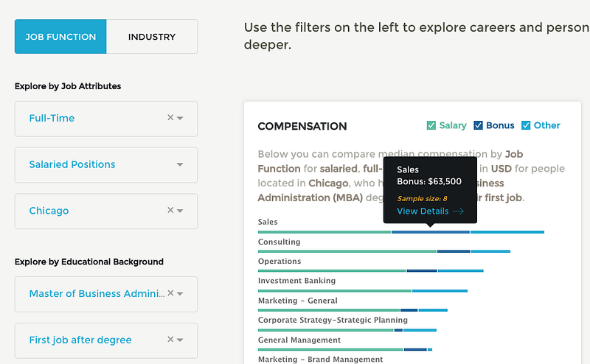
Task: Clear the Full-Time filter with its X icon
Action: (170, 118)
